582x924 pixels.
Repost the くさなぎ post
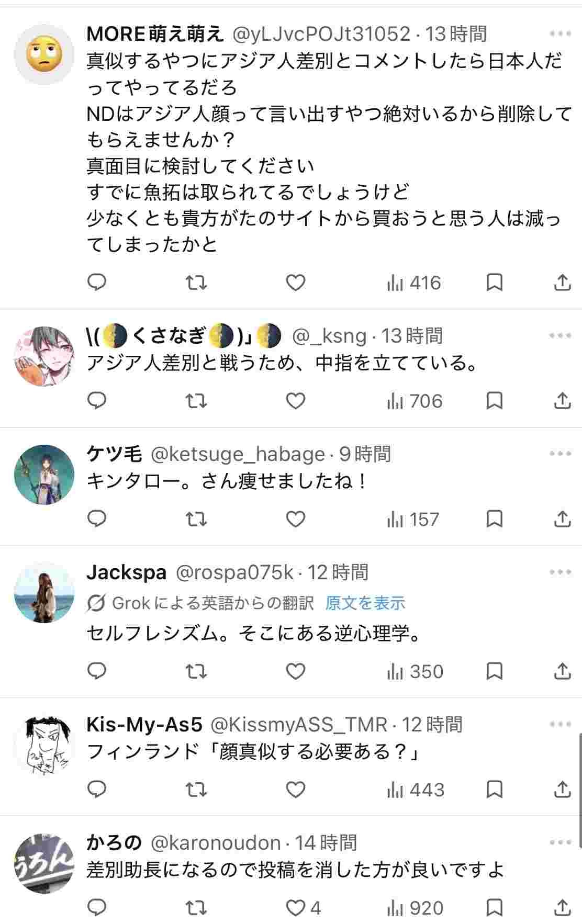click(196, 401)
